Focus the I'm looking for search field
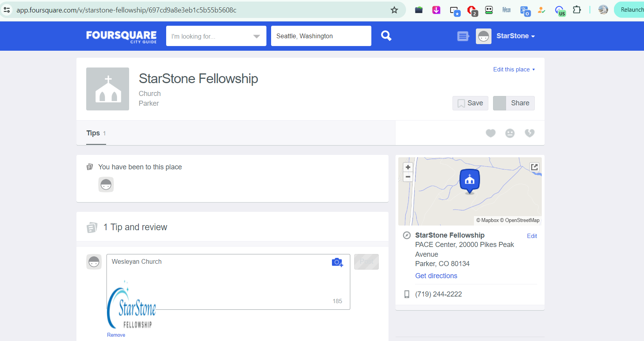Viewport: 644px width, 341px height. click(216, 36)
